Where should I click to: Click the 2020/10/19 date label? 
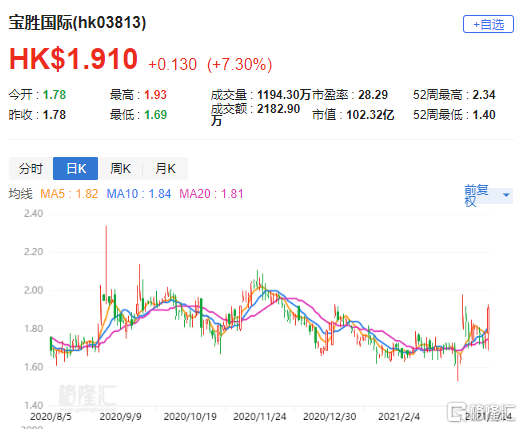click(190, 417)
